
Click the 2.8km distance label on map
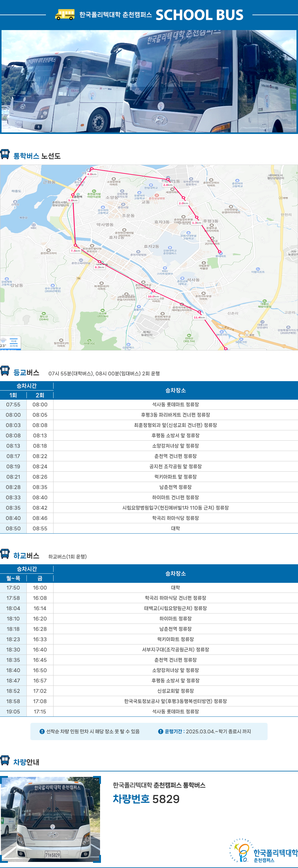(168, 185)
